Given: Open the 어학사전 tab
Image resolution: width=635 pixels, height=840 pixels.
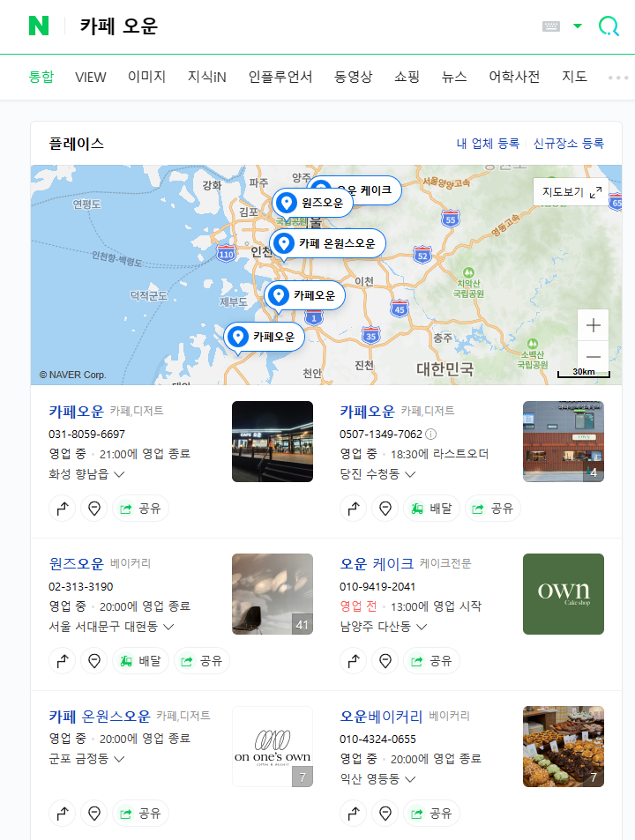Looking at the screenshot, I should click(514, 77).
